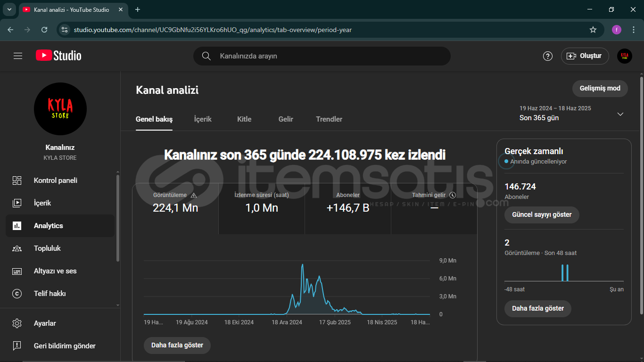The width and height of the screenshot is (644, 362).
Task: Open Topluluk from the sidebar
Action: [x=60, y=248]
